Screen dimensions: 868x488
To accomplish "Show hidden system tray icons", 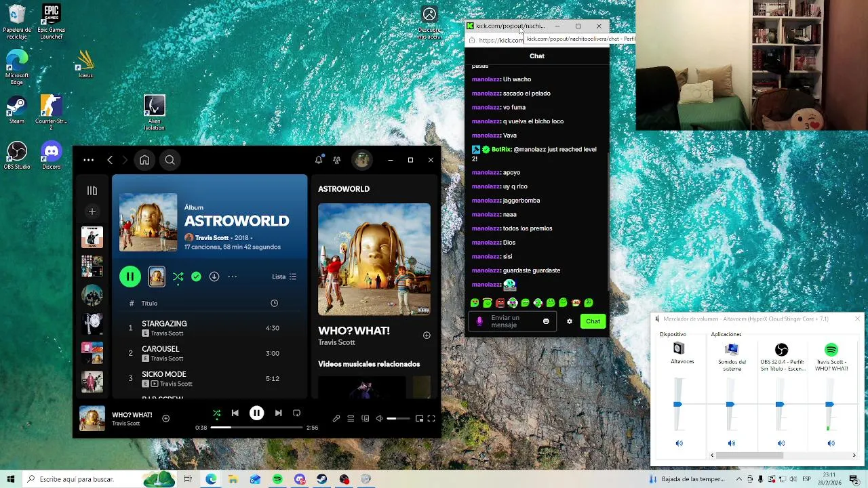I will 738,479.
